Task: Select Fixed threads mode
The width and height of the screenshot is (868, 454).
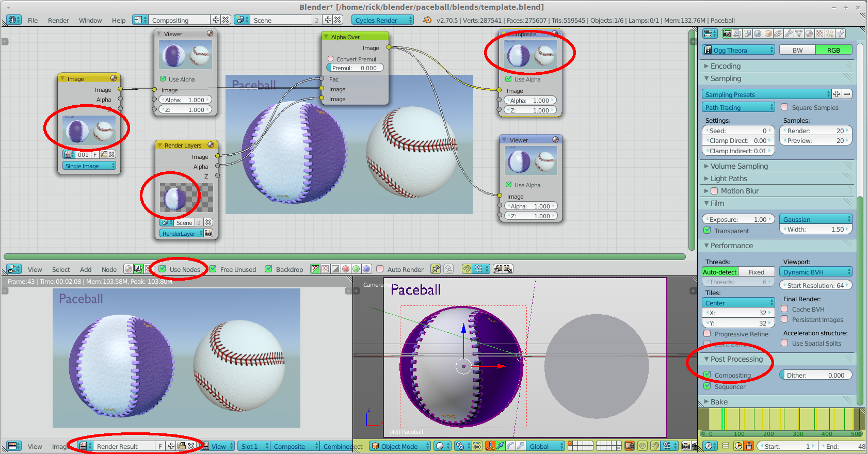Action: click(757, 272)
